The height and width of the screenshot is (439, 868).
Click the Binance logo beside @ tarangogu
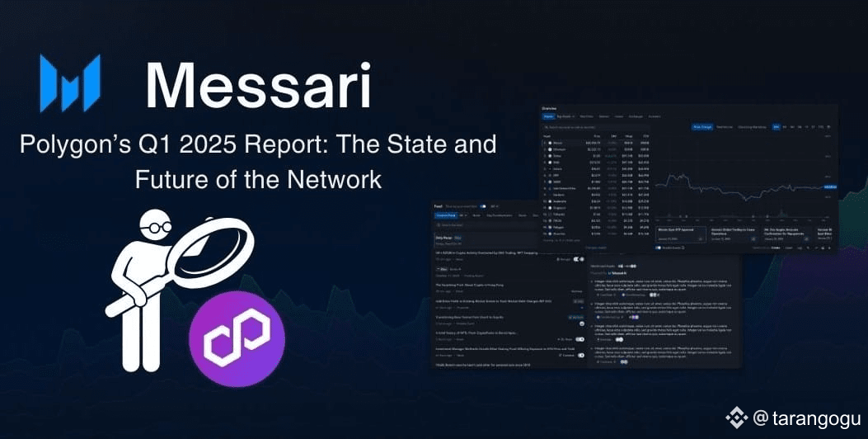pyautogui.click(x=736, y=418)
